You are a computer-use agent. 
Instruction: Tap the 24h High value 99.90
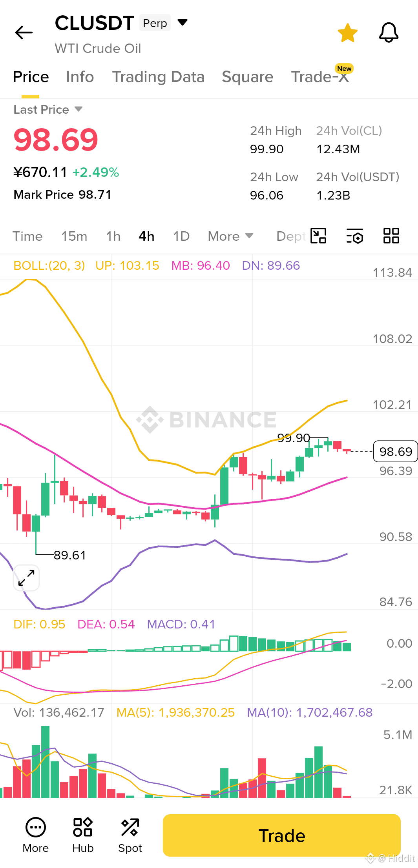266,149
